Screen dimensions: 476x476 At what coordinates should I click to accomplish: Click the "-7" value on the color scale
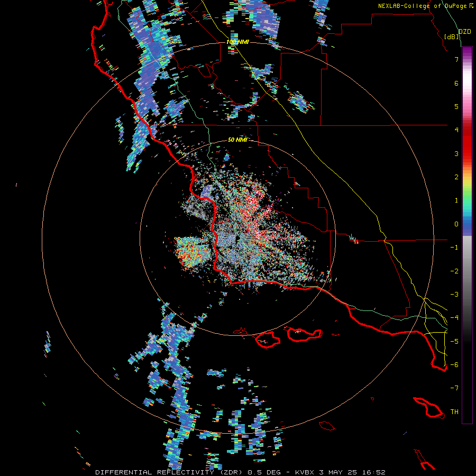pyautogui.click(x=454, y=388)
